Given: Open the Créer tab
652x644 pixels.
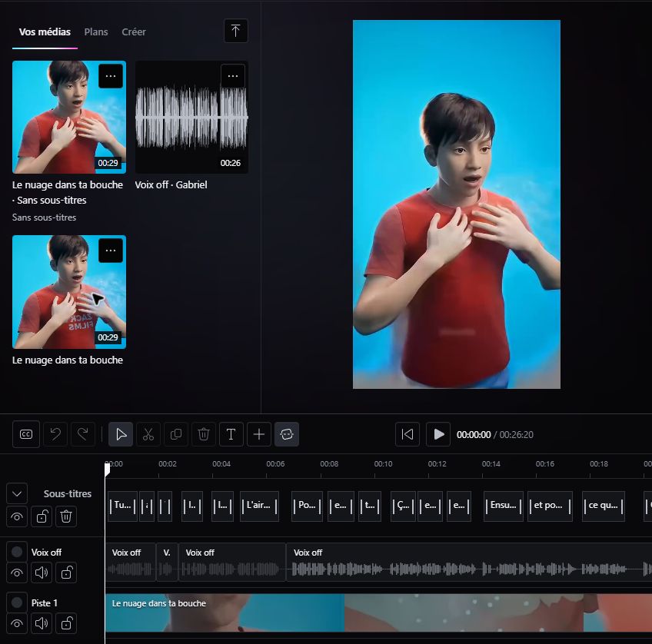Looking at the screenshot, I should click(x=134, y=32).
